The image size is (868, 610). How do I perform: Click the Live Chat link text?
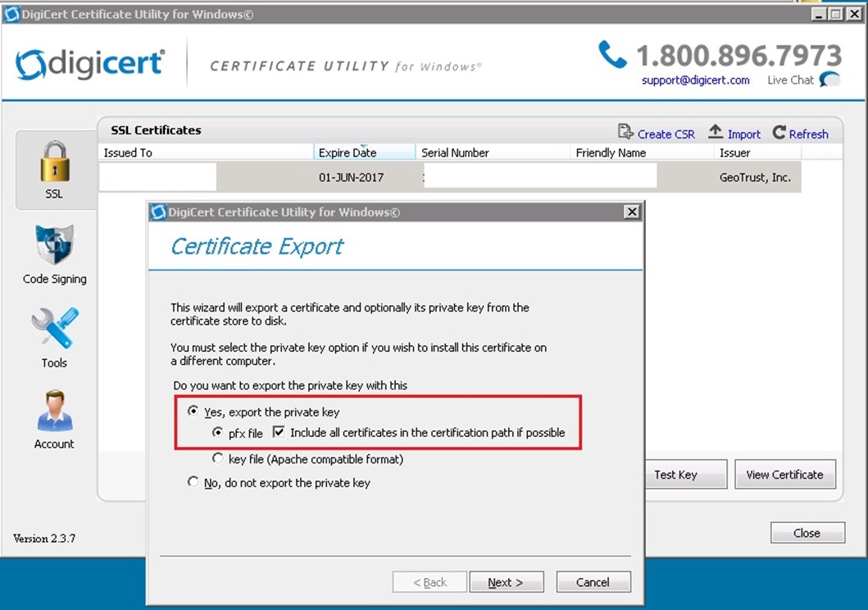(x=790, y=80)
